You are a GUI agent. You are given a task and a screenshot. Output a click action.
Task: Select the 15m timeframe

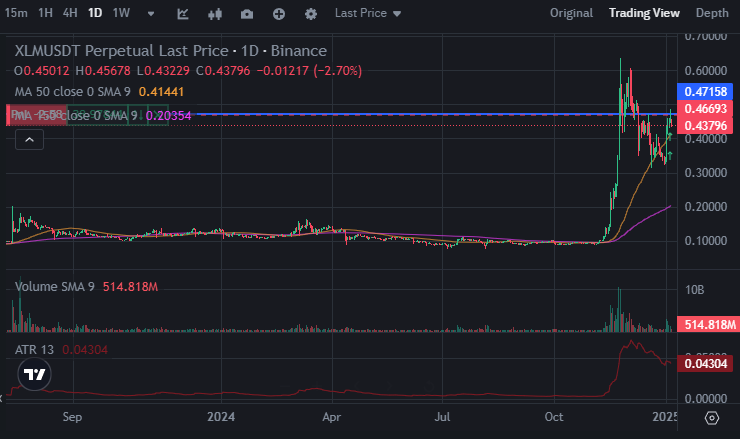point(16,13)
